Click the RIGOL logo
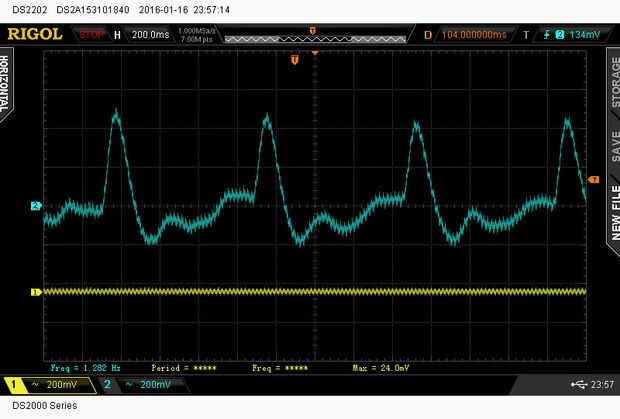Screen dimensions: 620x419 tap(35, 34)
